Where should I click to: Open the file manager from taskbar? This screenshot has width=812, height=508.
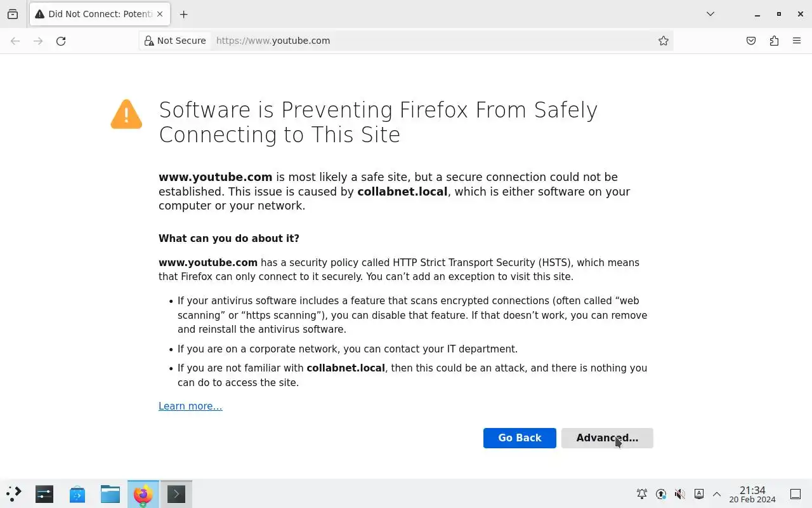(x=110, y=494)
